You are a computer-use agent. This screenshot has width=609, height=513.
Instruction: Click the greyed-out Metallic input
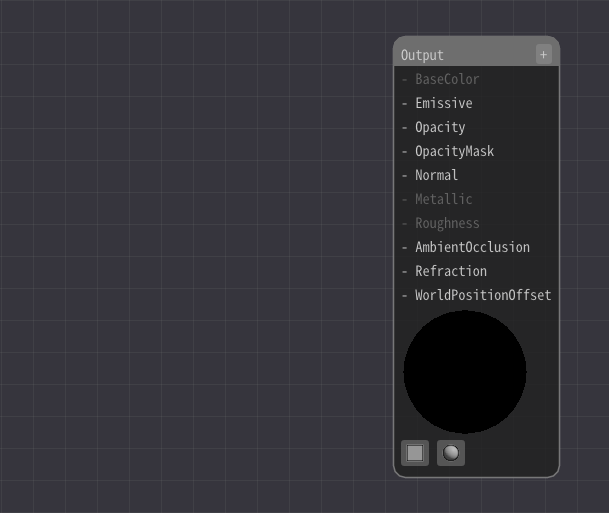pyautogui.click(x=443, y=199)
